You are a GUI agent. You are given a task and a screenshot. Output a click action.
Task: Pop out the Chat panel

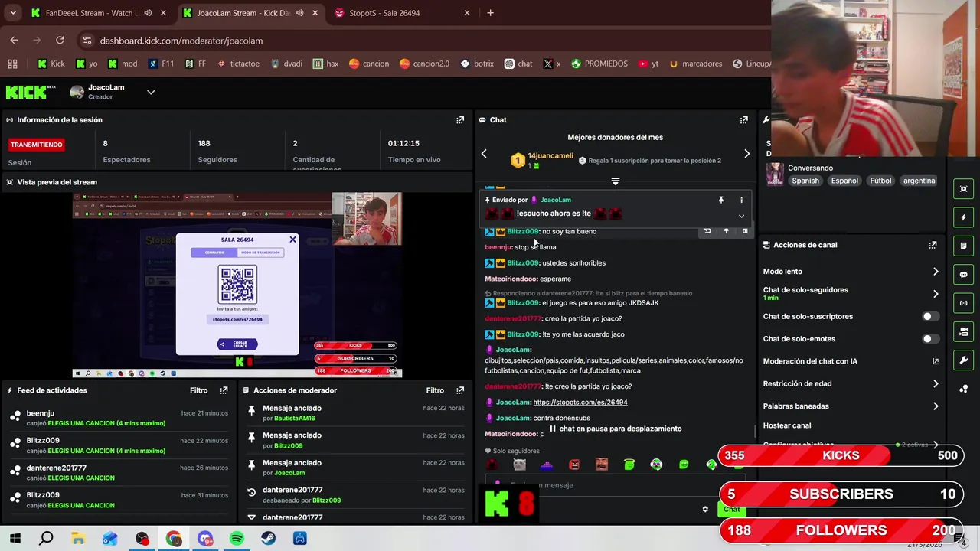coord(743,120)
